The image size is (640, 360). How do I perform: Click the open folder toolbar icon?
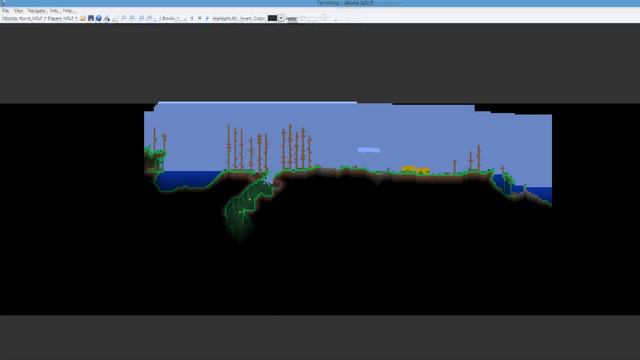coord(83,18)
